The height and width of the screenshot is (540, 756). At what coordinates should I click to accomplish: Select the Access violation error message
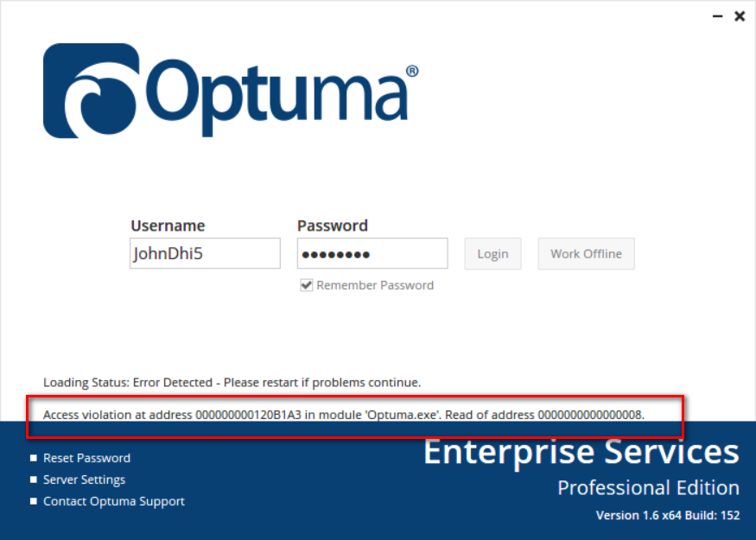tap(343, 415)
